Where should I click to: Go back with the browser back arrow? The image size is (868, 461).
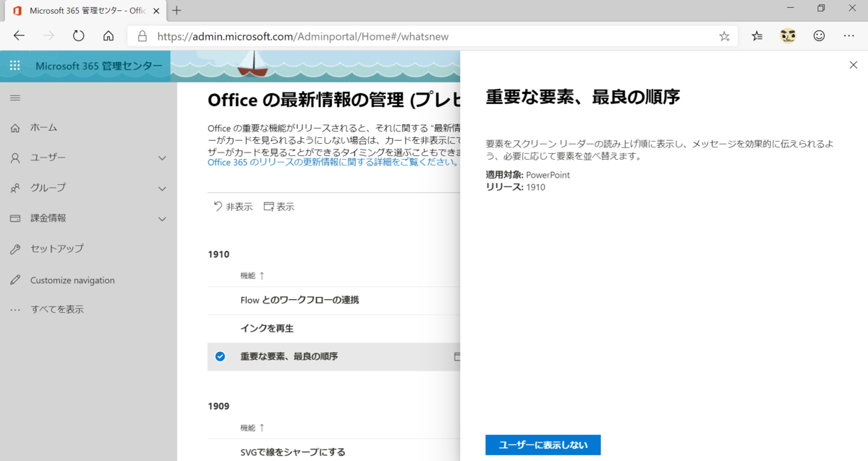coord(19,35)
